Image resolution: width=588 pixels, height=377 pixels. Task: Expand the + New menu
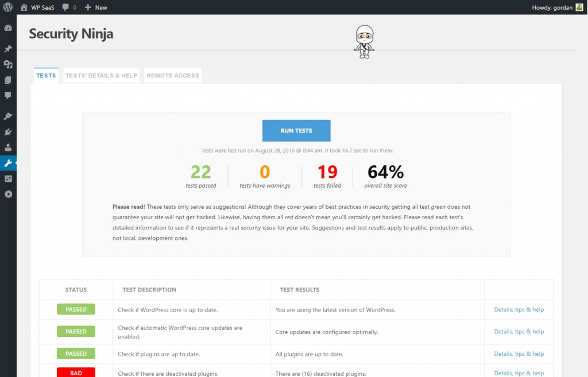(x=95, y=7)
